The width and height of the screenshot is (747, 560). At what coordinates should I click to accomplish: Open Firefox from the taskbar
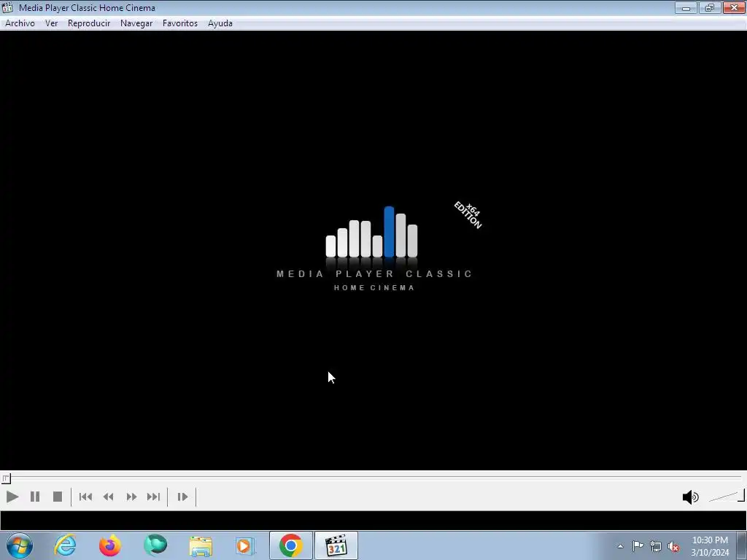pos(110,545)
